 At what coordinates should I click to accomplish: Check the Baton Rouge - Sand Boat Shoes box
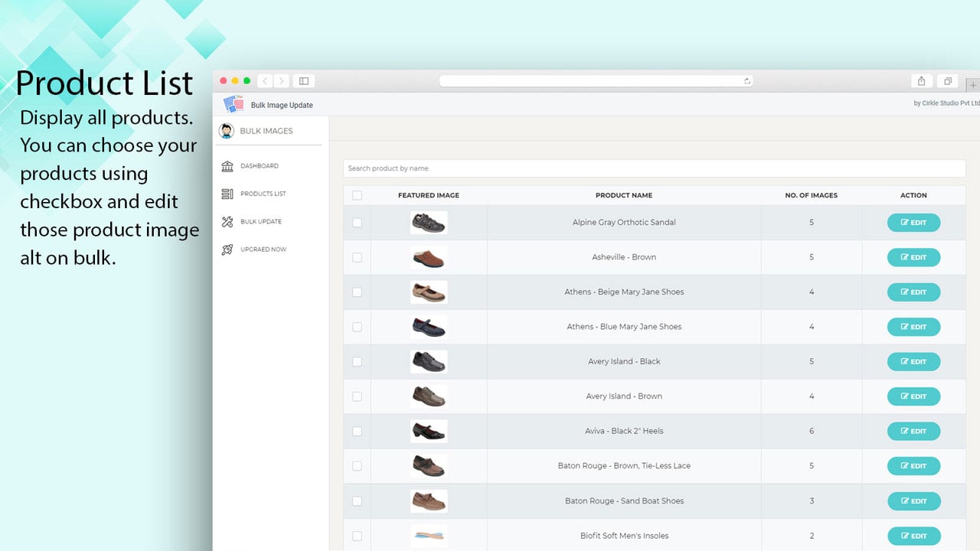tap(357, 501)
